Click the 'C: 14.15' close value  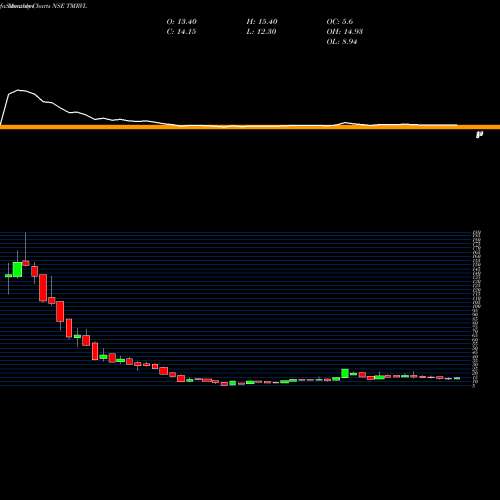[x=181, y=32]
